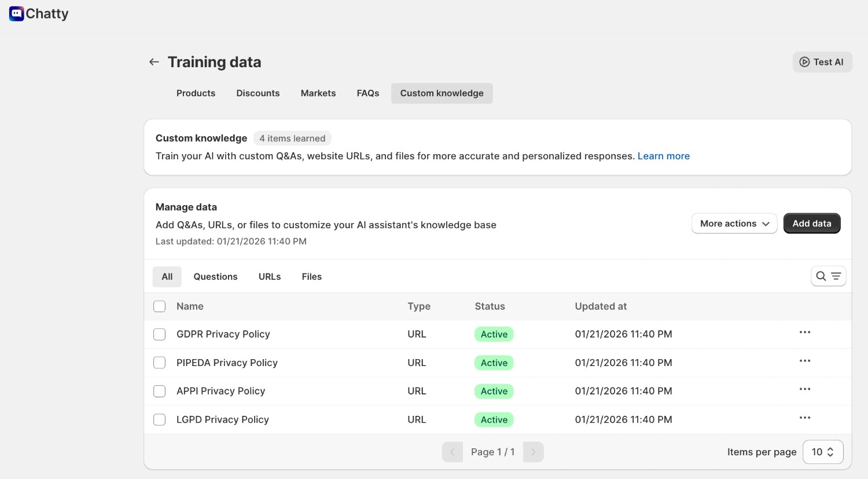Click the Test AI button
868x479 pixels.
822,62
